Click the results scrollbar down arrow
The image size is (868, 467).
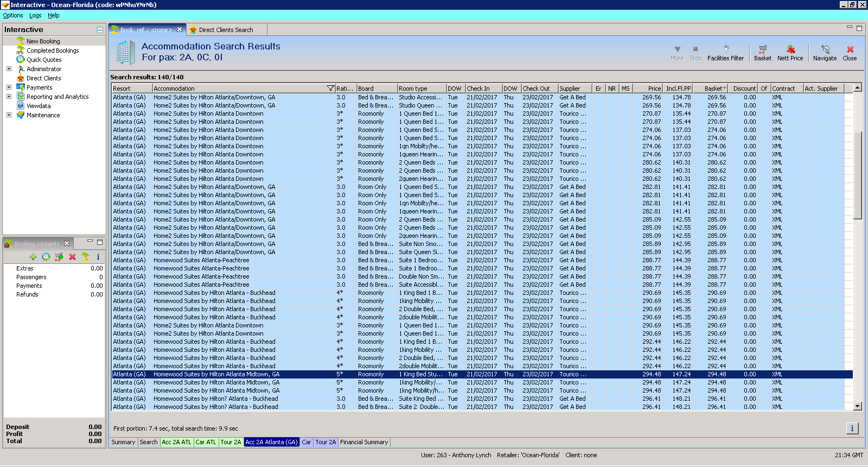[857, 406]
